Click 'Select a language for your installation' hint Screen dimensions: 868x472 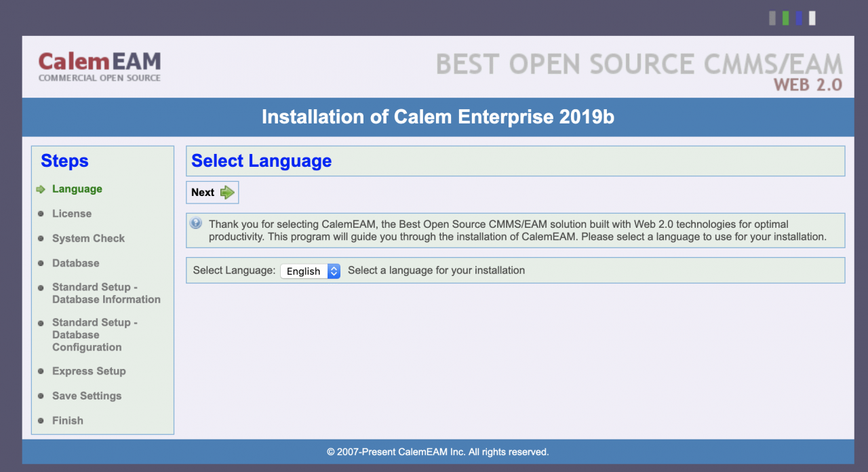(437, 271)
